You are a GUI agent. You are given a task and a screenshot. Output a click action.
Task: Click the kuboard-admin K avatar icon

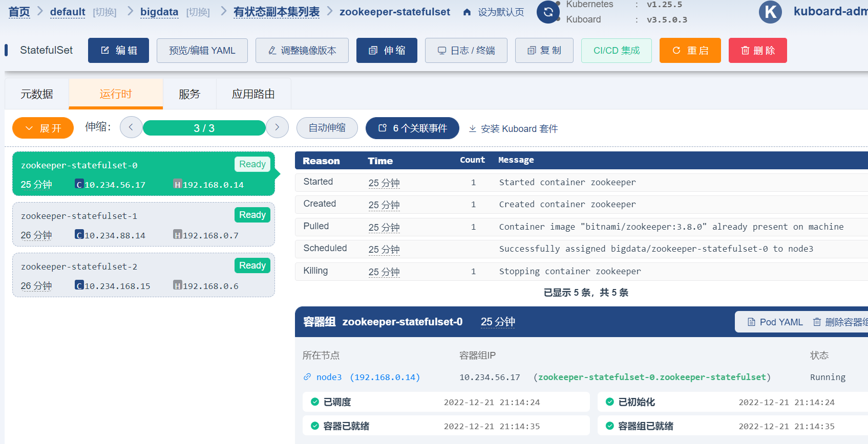pos(770,12)
